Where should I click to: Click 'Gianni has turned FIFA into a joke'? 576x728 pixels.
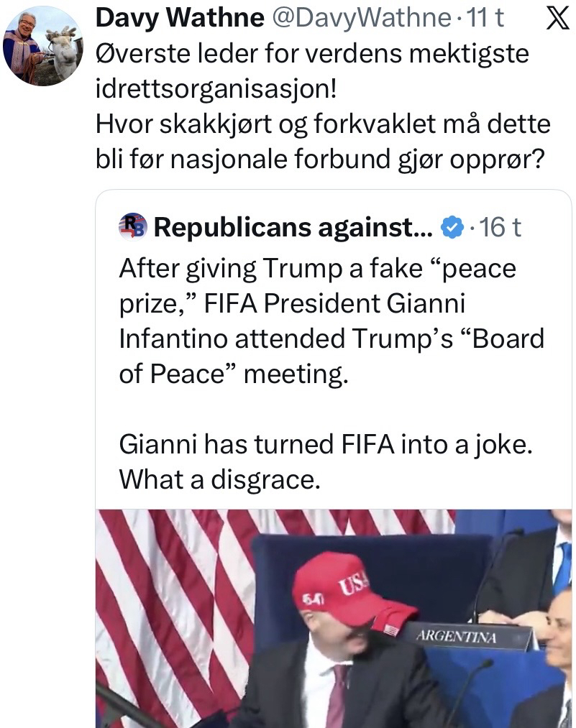pos(326,444)
